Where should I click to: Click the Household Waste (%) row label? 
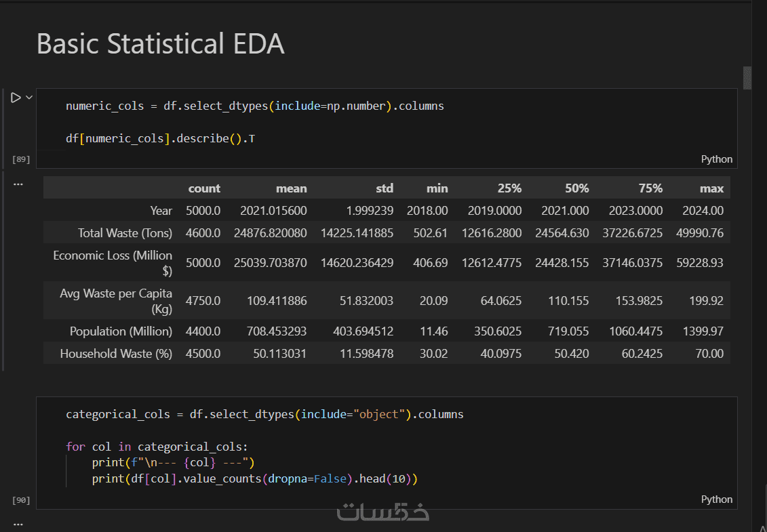click(x=116, y=354)
